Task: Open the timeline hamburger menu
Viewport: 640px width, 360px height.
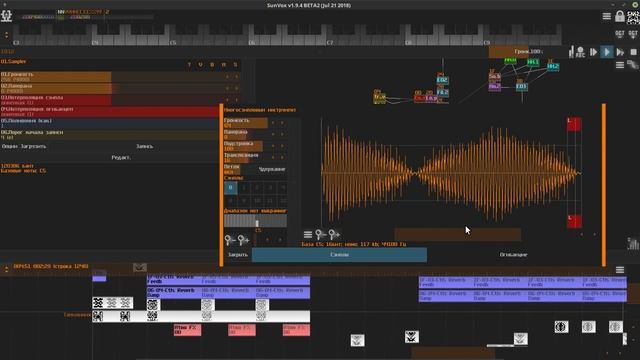Action: tap(620, 270)
